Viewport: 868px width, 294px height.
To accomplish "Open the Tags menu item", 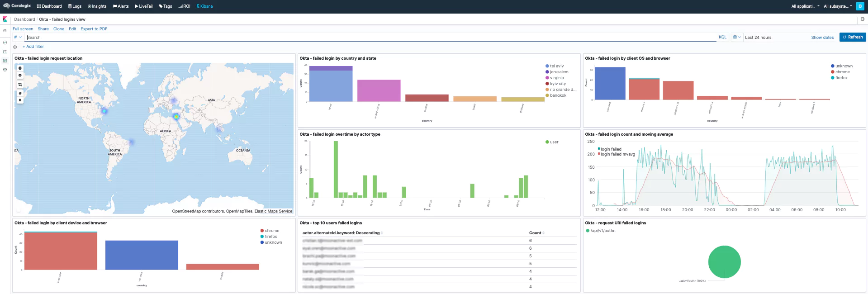I will (x=166, y=6).
